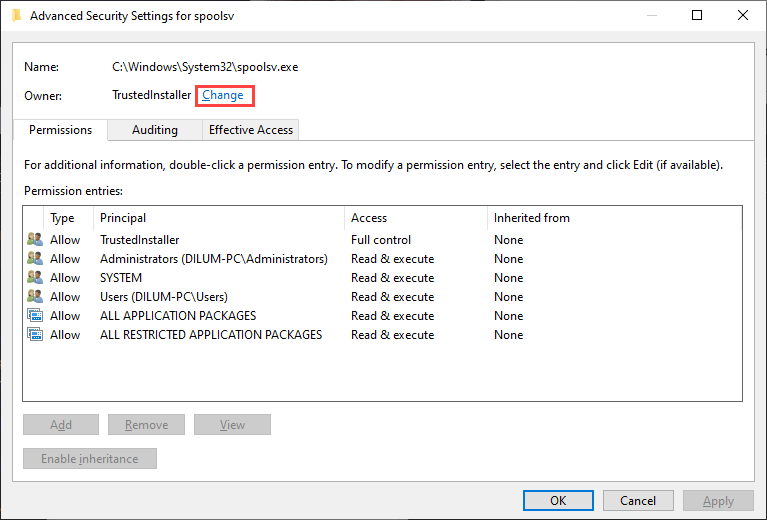Click the Cancel button
This screenshot has width=767, height=520.
(638, 501)
